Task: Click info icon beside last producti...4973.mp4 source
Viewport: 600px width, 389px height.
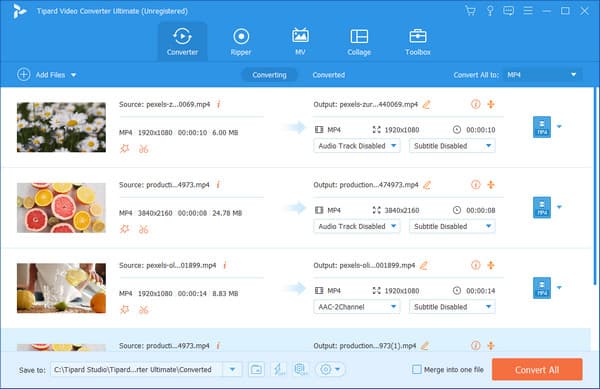Action: (218, 346)
